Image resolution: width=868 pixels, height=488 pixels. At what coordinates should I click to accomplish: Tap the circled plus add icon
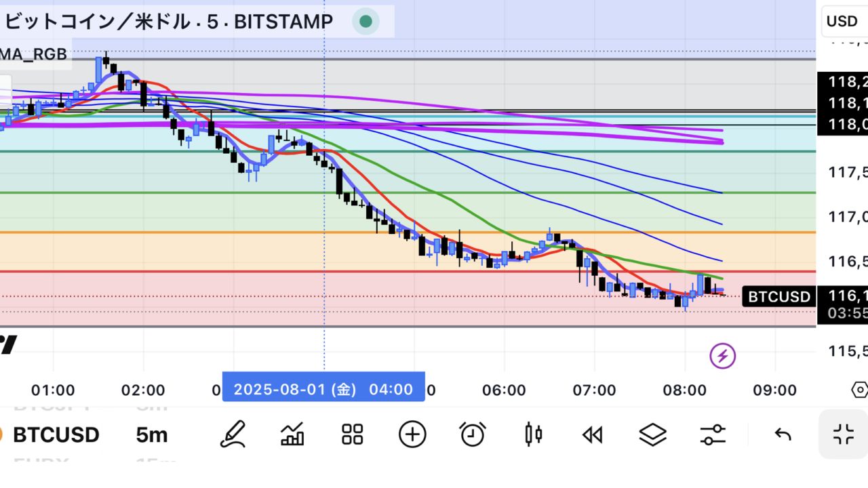pos(412,434)
